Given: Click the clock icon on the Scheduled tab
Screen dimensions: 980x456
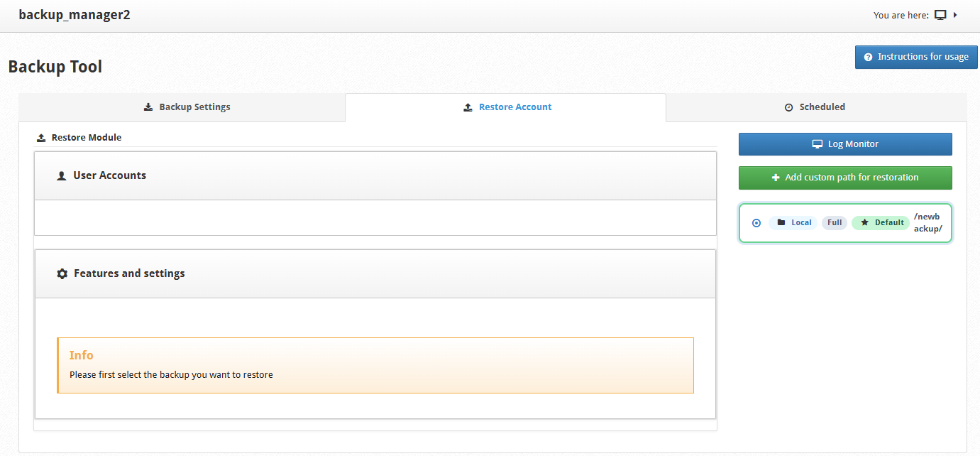Looking at the screenshot, I should (x=788, y=107).
